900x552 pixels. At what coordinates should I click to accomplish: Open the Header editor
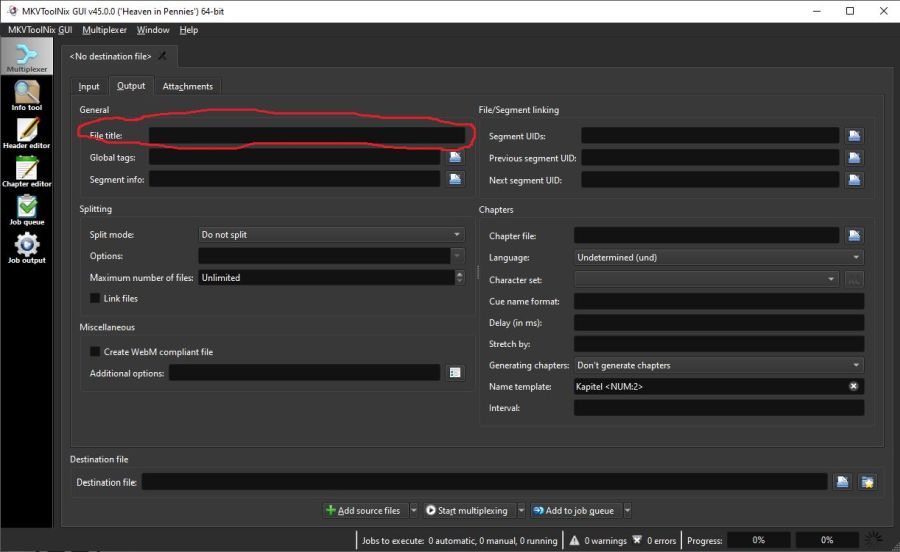pyautogui.click(x=26, y=134)
